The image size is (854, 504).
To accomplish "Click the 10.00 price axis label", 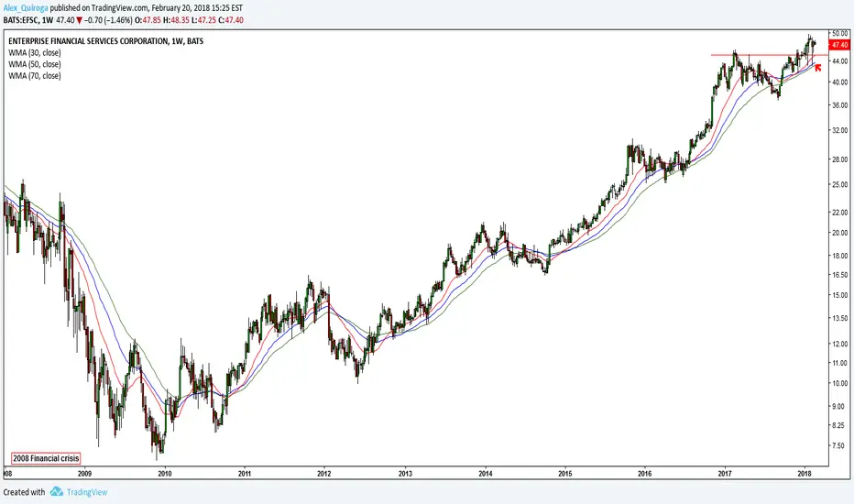I will (x=840, y=384).
